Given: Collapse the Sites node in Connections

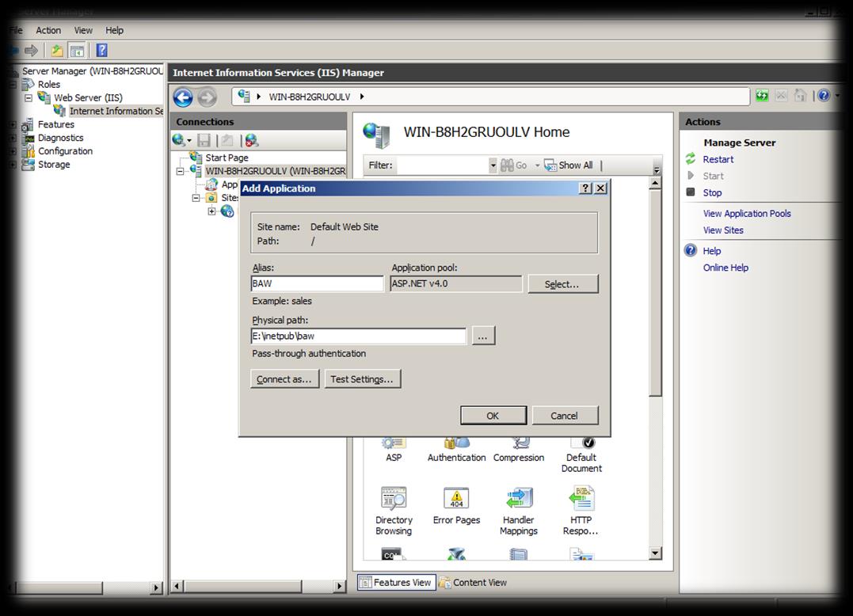Looking at the screenshot, I should [x=196, y=198].
